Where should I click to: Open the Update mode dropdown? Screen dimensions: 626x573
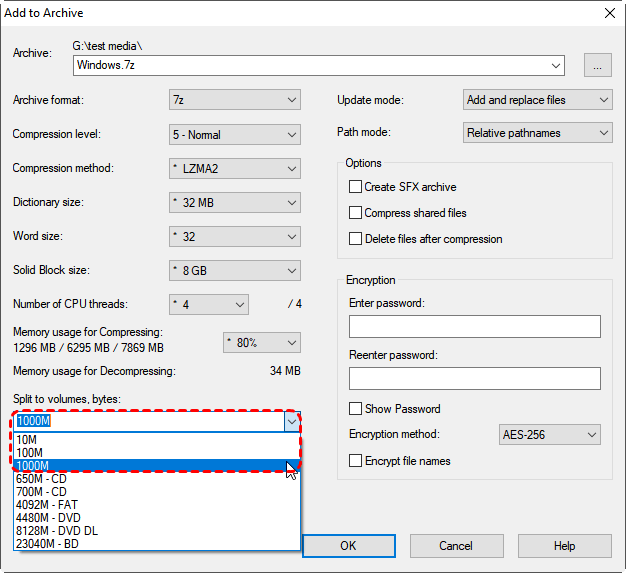[538, 100]
